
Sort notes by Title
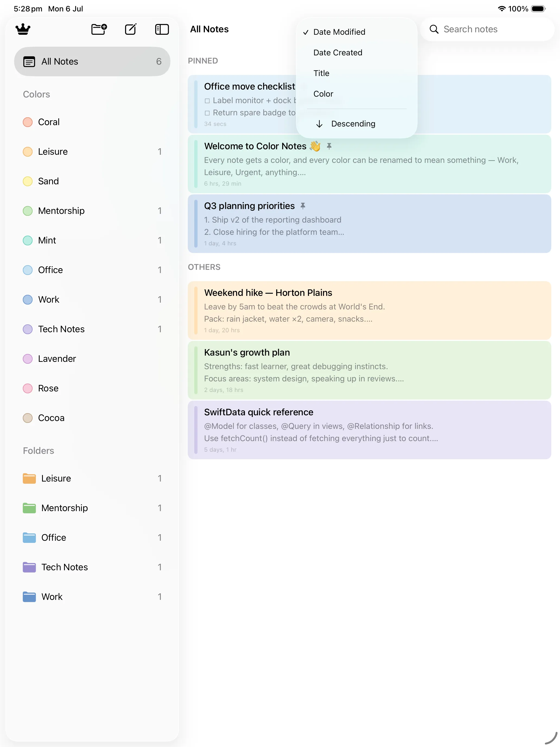(357, 73)
